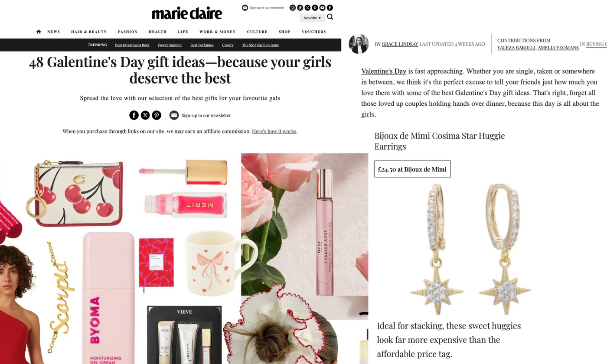Open the Fashion menu section
This screenshot has width=607, height=364.
(127, 32)
